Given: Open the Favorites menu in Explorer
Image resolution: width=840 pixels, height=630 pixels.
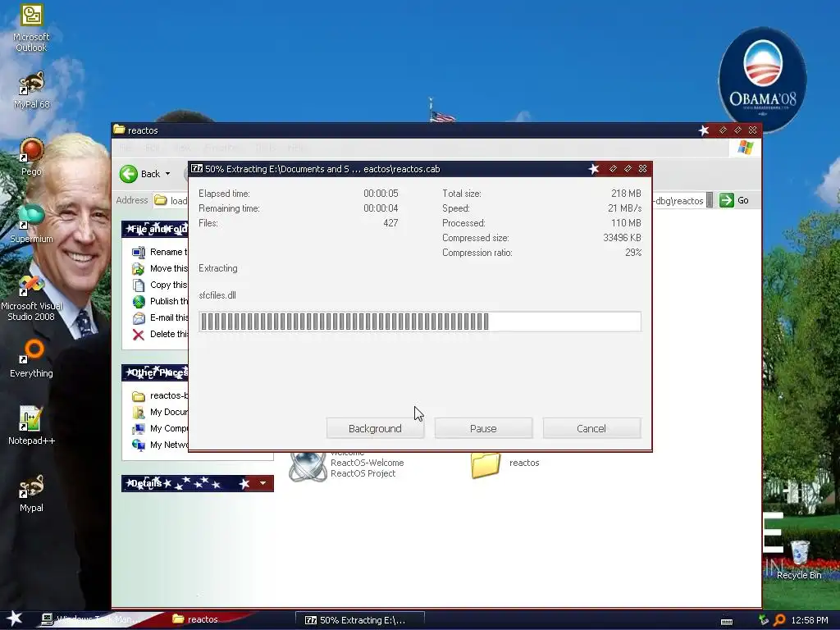Looking at the screenshot, I should (x=221, y=148).
